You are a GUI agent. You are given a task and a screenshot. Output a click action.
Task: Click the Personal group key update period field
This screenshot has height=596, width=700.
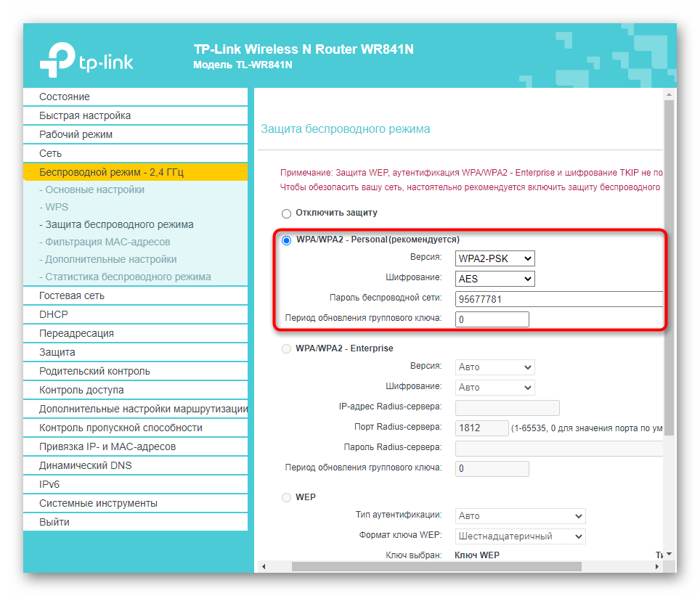tap(492, 319)
